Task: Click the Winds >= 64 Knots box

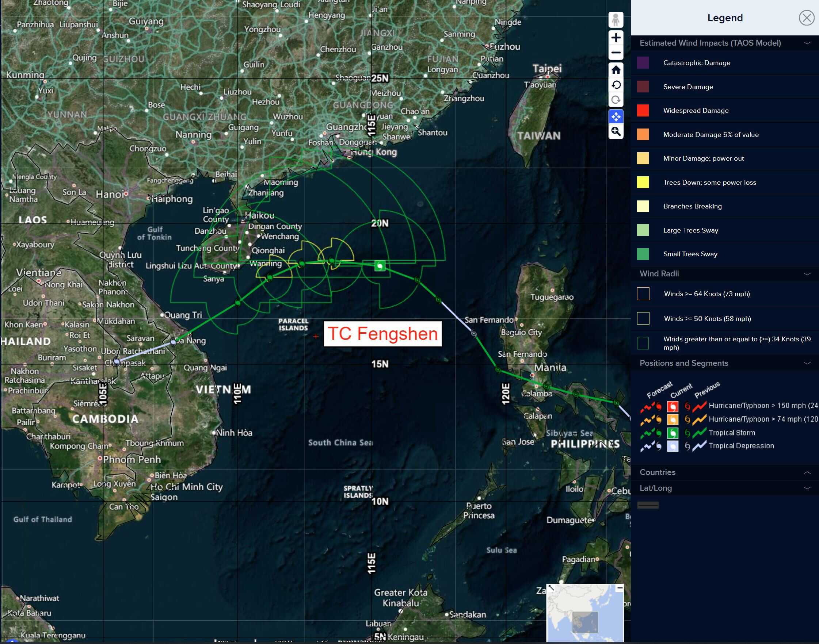Action: coord(643,294)
